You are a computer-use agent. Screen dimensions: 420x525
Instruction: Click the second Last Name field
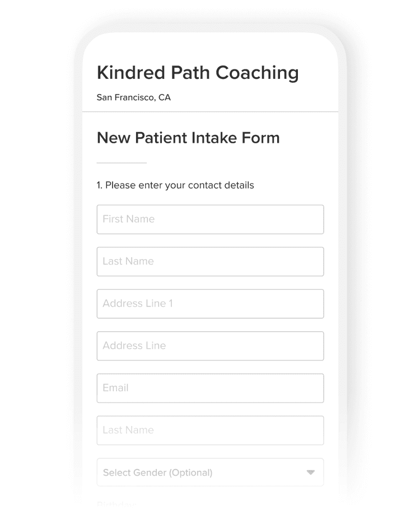210,430
